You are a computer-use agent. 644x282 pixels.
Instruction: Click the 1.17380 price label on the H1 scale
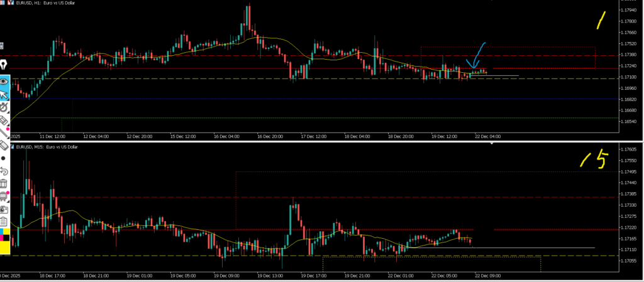[x=627, y=55]
